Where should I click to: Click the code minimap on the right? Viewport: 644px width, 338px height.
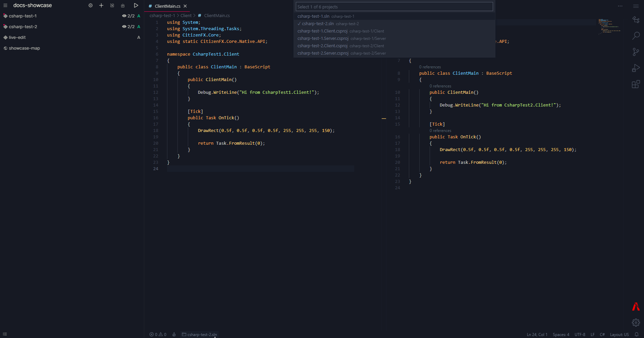tap(609, 26)
